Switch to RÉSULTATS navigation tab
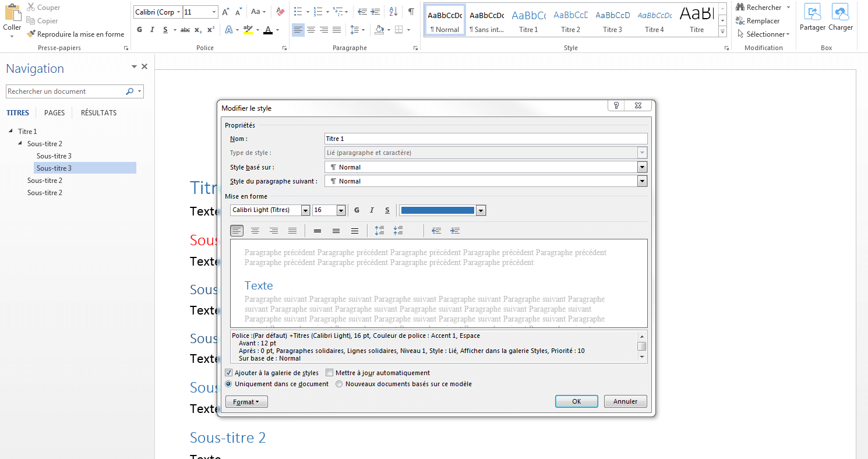868x459 pixels. point(99,113)
